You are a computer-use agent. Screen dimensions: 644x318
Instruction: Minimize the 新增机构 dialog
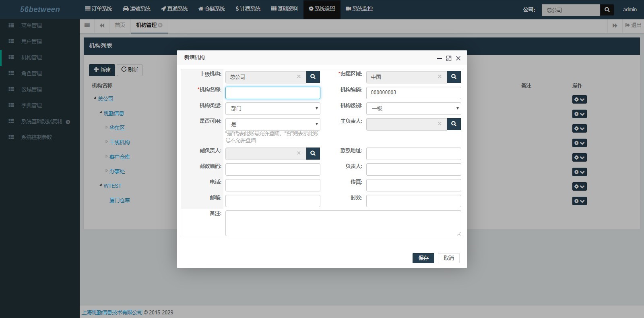pos(439,58)
